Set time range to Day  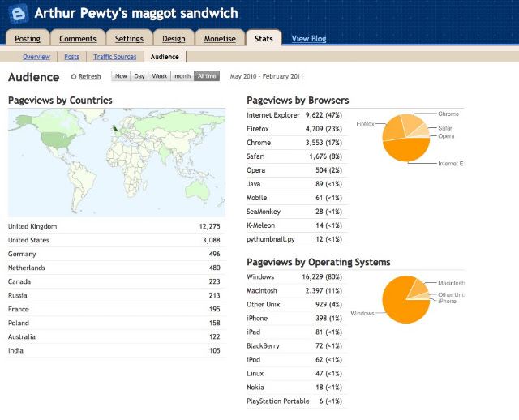(x=139, y=76)
